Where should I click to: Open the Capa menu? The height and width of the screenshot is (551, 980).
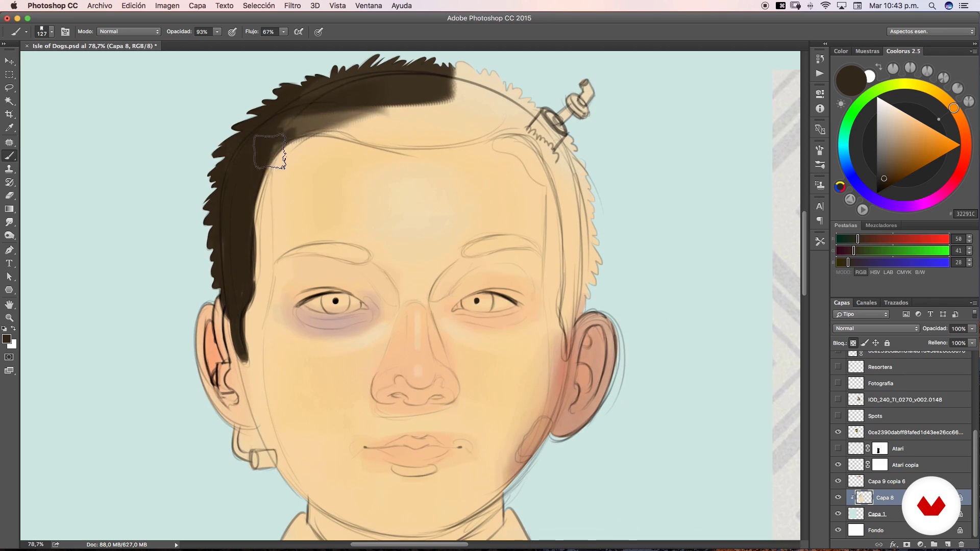tap(197, 6)
